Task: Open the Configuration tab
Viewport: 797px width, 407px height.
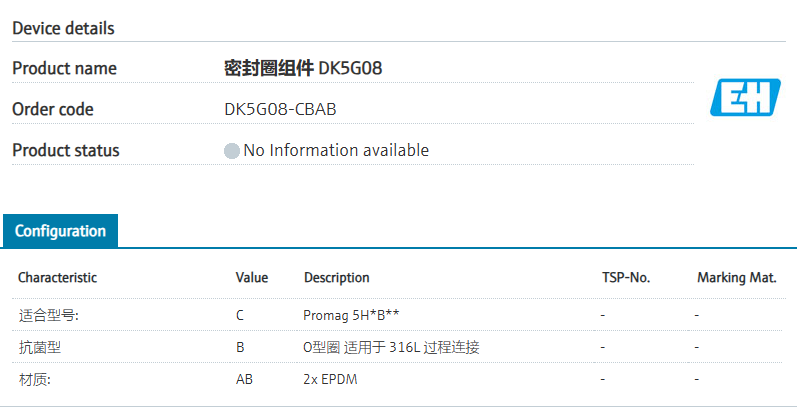Action: click(x=60, y=231)
